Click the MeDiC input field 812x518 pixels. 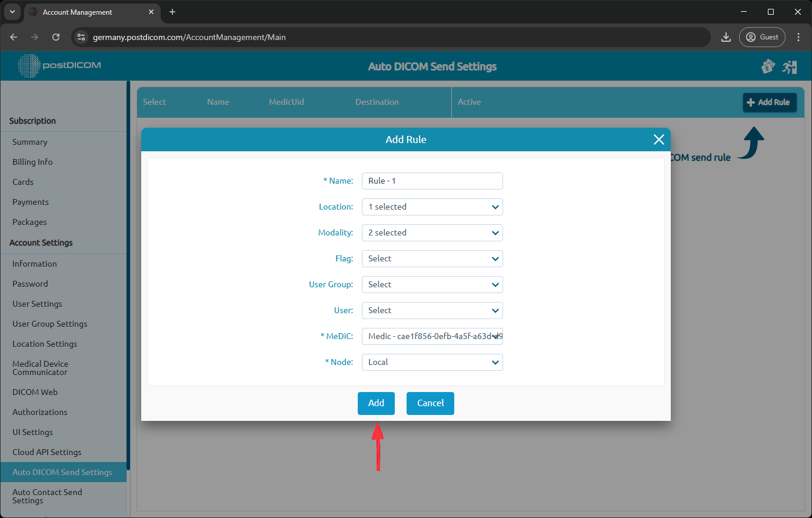tap(432, 336)
